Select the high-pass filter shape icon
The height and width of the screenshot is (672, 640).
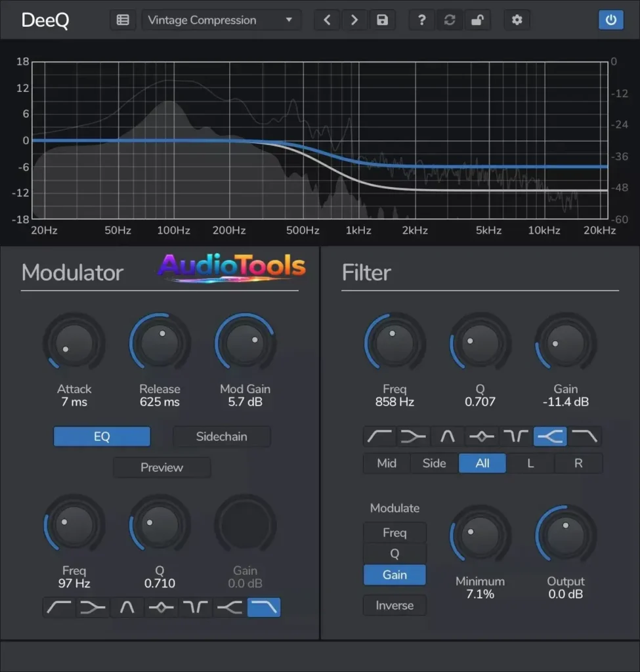point(379,436)
